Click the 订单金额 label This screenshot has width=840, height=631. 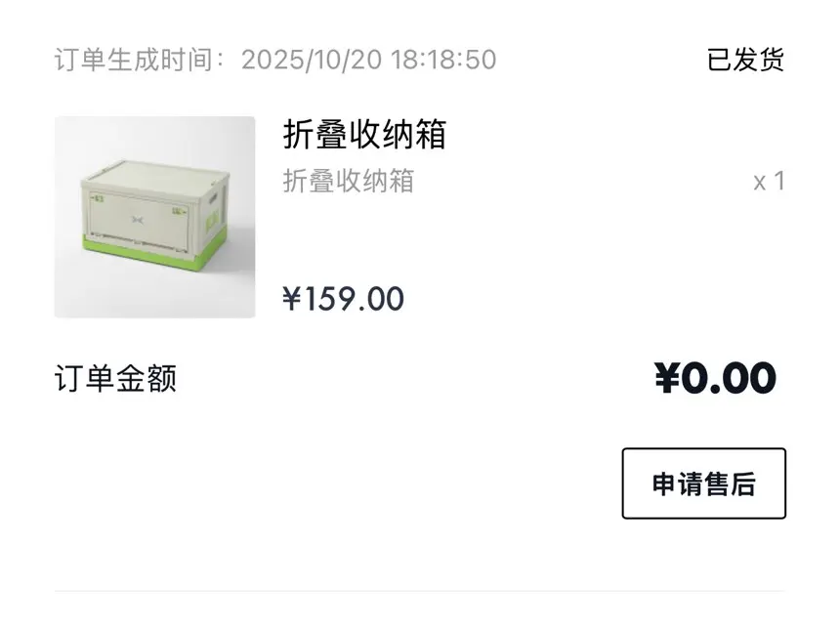click(x=115, y=379)
